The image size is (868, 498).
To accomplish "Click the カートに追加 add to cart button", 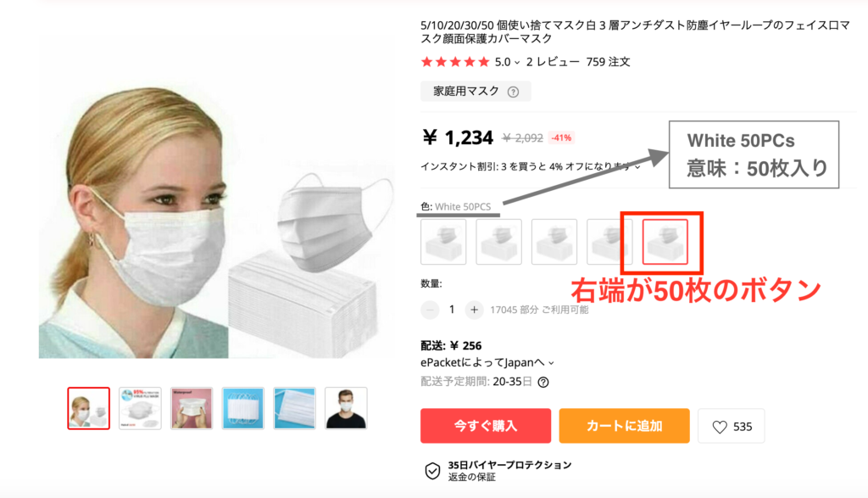I will [x=624, y=426].
